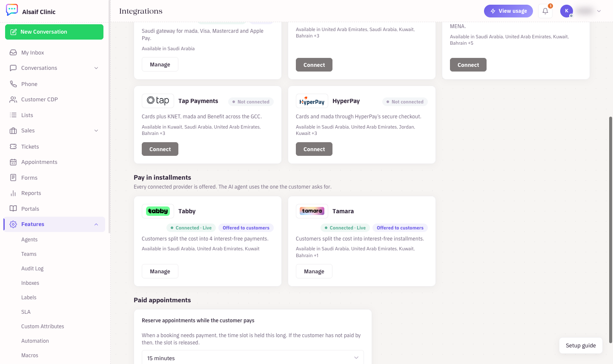This screenshot has width=613, height=364.
Task: Open Macros in the sidebar
Action: pyautogui.click(x=30, y=355)
